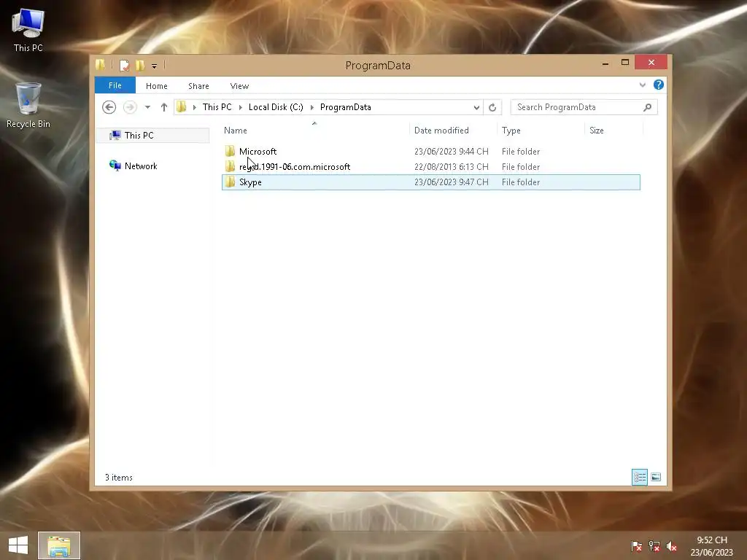Switch to the View ribbon tab
Screen dimensions: 747x560
239,86
